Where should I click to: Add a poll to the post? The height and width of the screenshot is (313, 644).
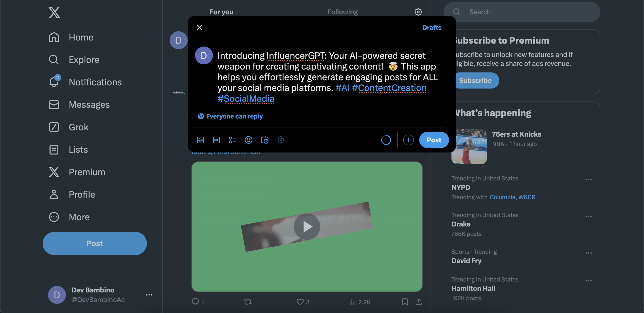coord(232,140)
